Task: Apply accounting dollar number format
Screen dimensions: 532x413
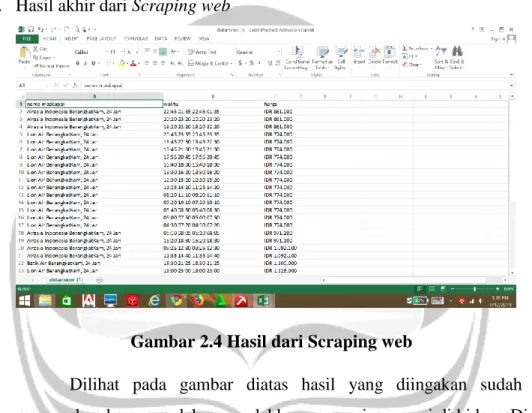Action: 240,63
